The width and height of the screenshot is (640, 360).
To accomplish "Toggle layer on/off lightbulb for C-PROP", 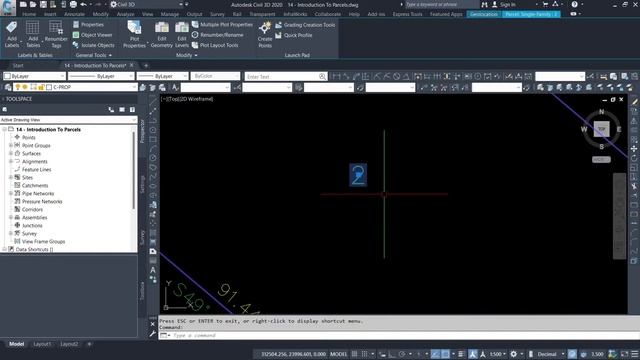I will (18, 87).
